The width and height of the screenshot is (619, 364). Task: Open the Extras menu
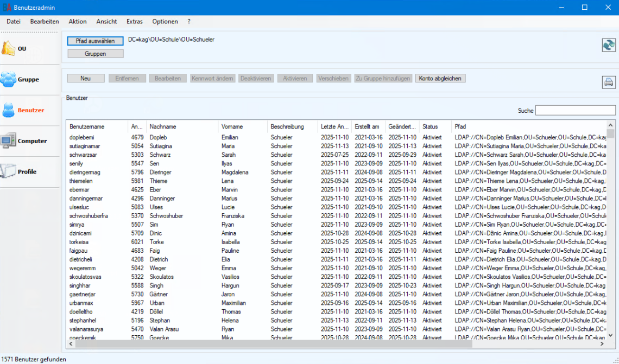pyautogui.click(x=135, y=22)
